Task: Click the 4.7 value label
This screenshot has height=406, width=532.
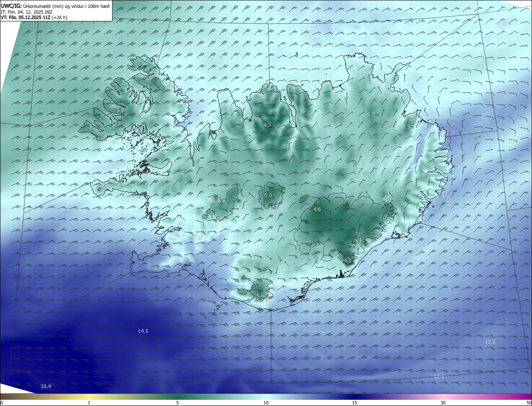Action: (267, 125)
